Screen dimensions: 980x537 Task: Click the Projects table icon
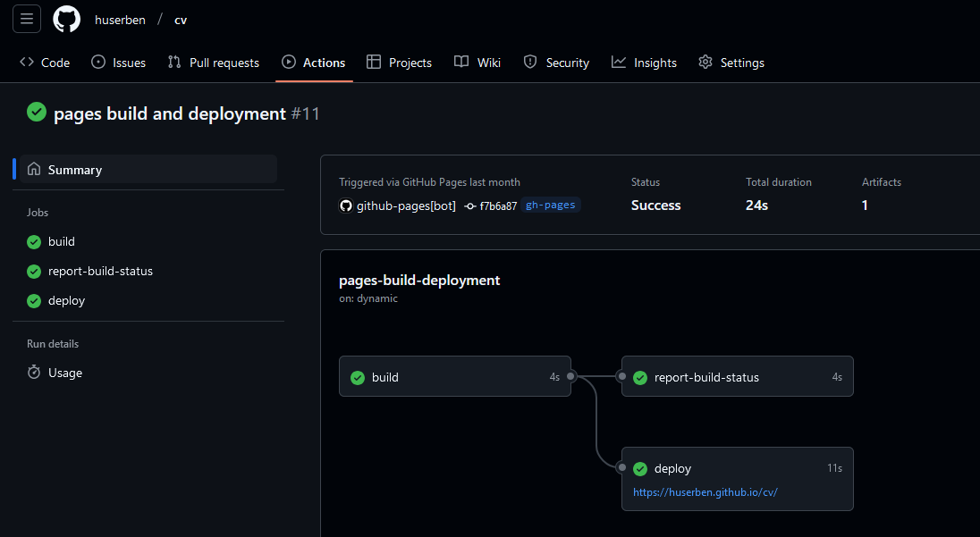(x=374, y=62)
